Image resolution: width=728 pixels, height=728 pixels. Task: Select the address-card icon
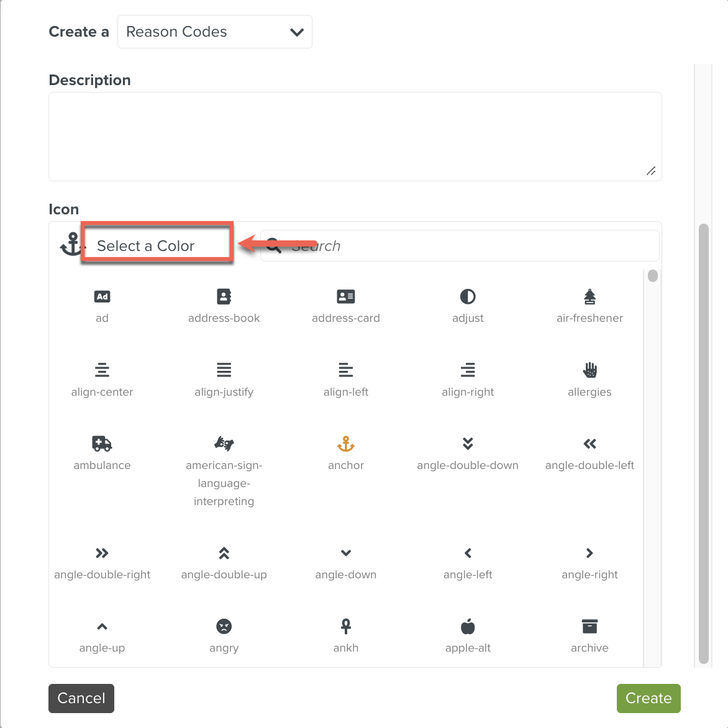346,297
